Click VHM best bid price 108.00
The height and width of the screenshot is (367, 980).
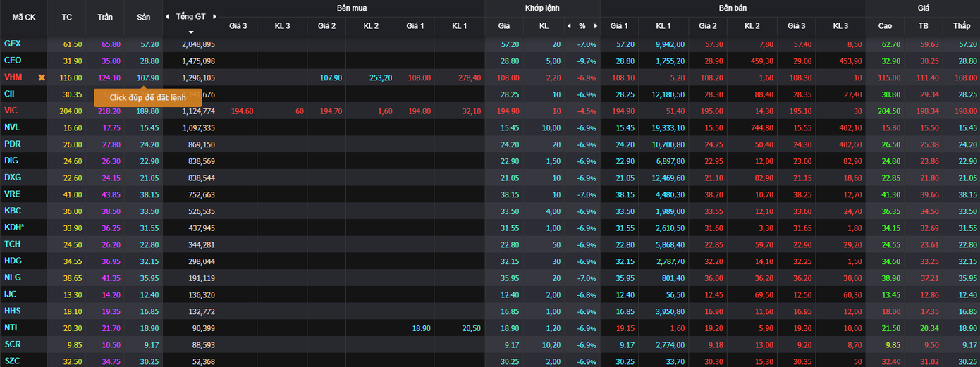419,77
